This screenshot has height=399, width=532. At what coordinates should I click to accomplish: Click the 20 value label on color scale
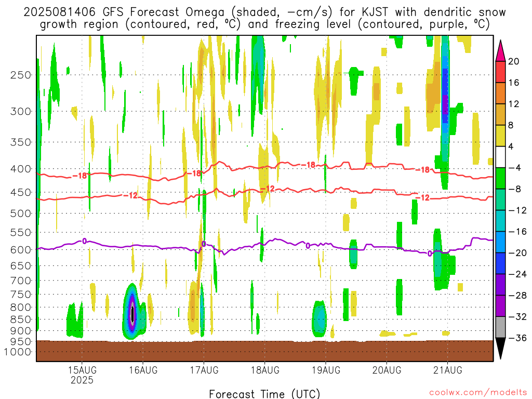[514, 61]
